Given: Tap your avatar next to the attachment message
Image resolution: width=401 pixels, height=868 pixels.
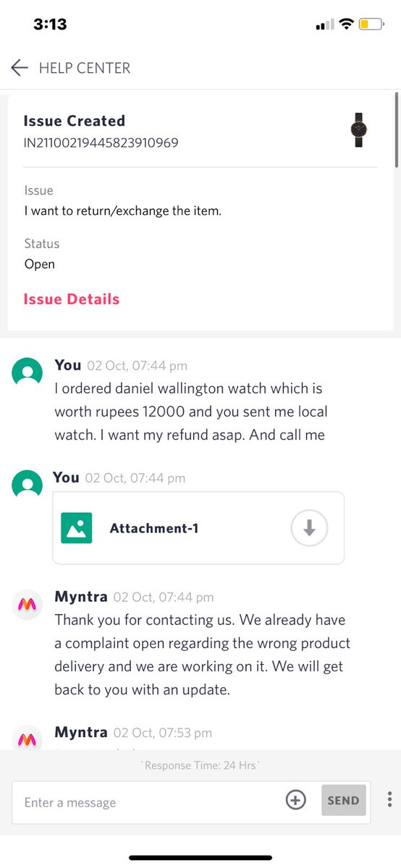Looking at the screenshot, I should pos(27,485).
